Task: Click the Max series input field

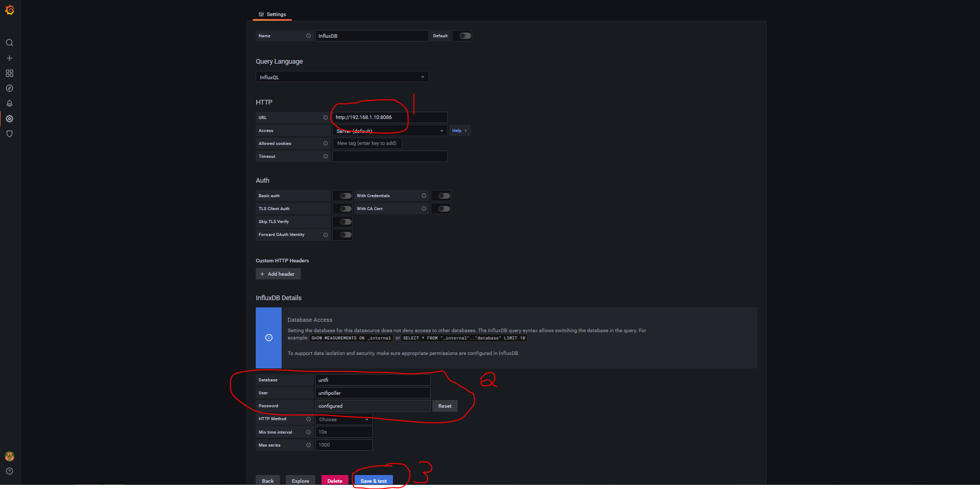Action: (344, 444)
